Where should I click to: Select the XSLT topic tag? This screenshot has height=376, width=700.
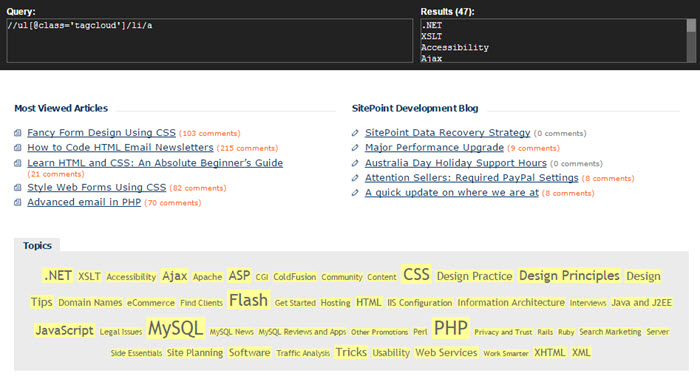(89, 276)
